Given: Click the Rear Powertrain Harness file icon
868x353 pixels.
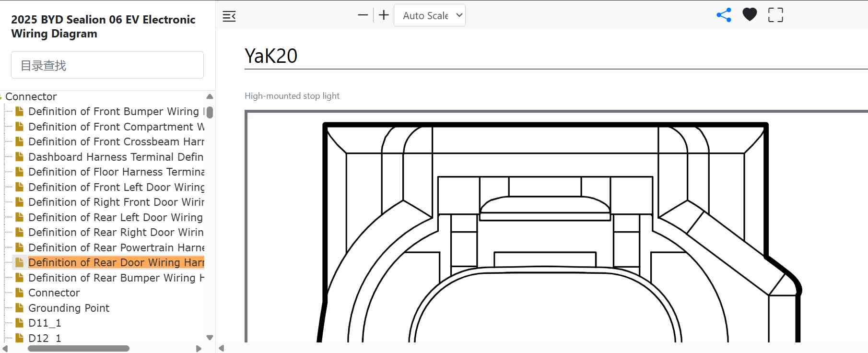Looking at the screenshot, I should [20, 247].
